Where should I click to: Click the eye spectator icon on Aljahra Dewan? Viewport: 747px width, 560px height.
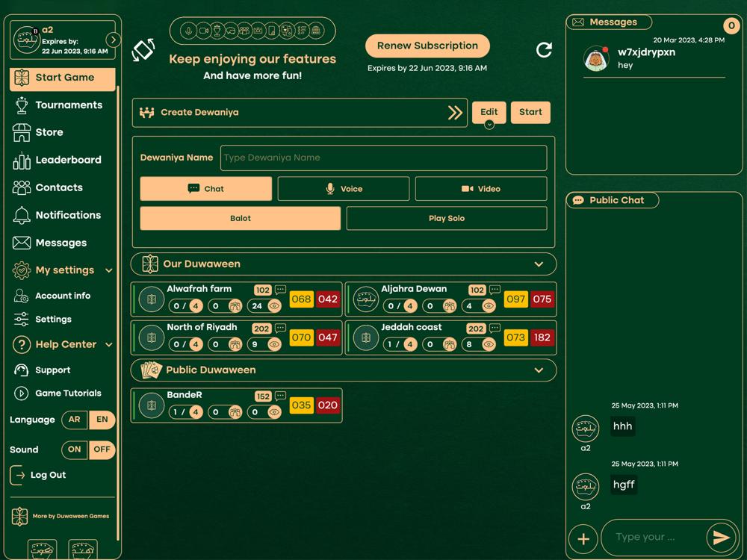tap(489, 306)
